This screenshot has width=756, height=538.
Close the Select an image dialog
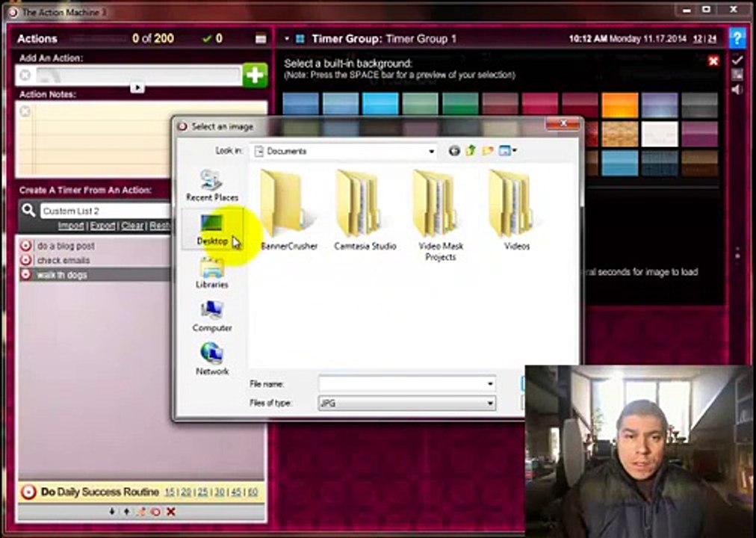(563, 124)
